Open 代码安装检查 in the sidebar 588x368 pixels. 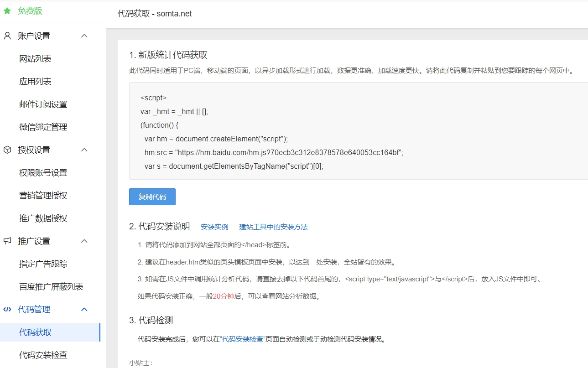pos(43,355)
